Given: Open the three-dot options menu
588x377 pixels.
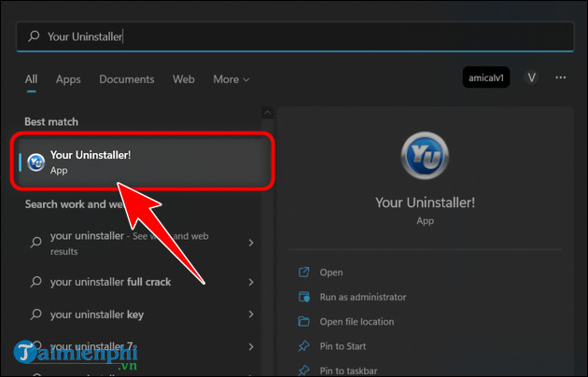Looking at the screenshot, I should click(561, 77).
